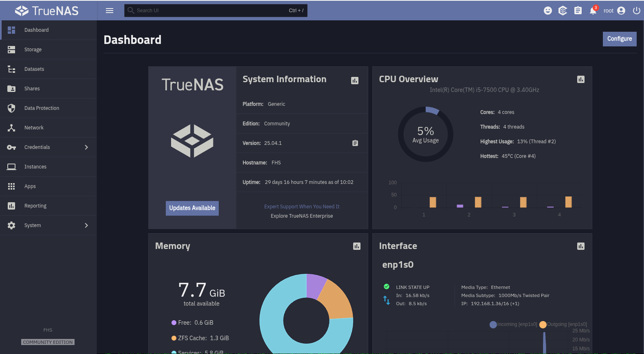Navigate to Shares
644x354 pixels.
(48, 89)
